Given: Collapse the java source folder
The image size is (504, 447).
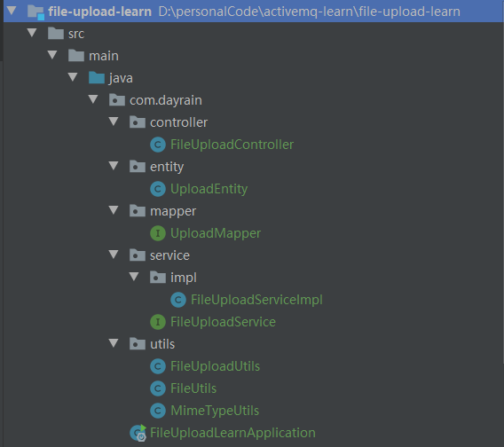Looking at the screenshot, I should tap(73, 77).
